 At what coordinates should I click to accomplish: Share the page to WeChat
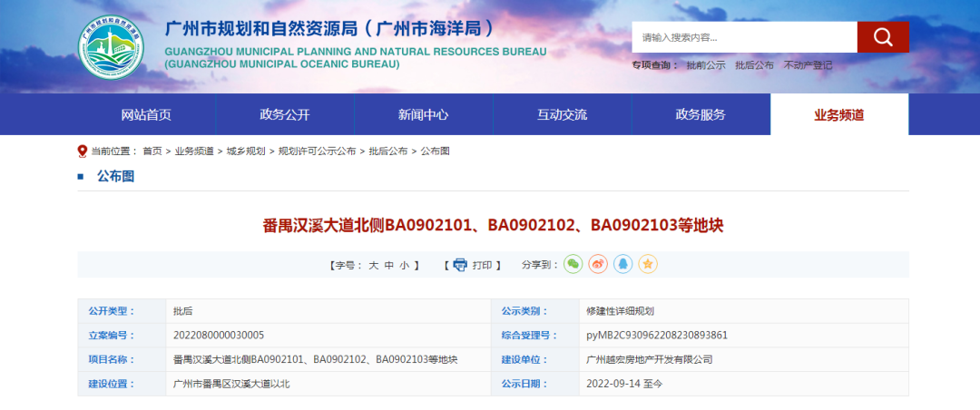coord(573,264)
